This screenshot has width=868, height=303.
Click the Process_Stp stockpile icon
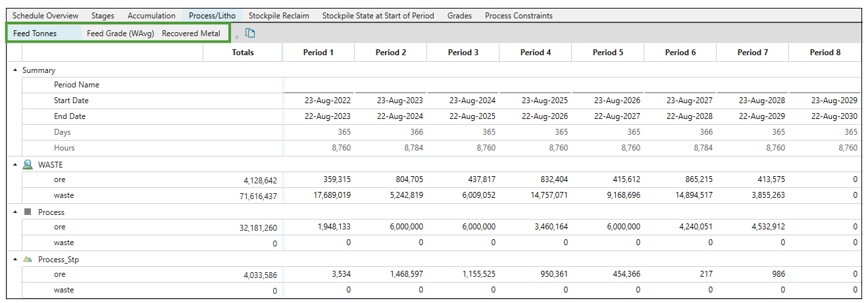(x=28, y=260)
